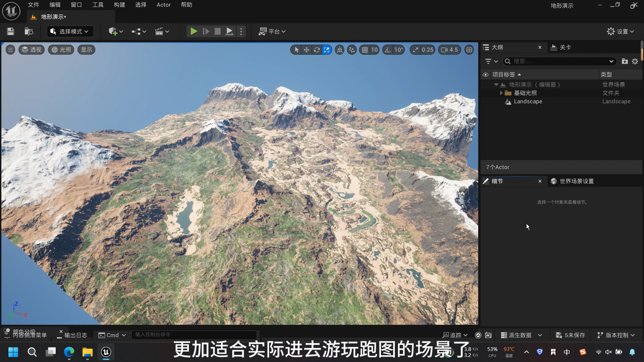Image resolution: width=644 pixels, height=362 pixels.
Task: Change scale snap value 0.25
Action: click(x=427, y=50)
